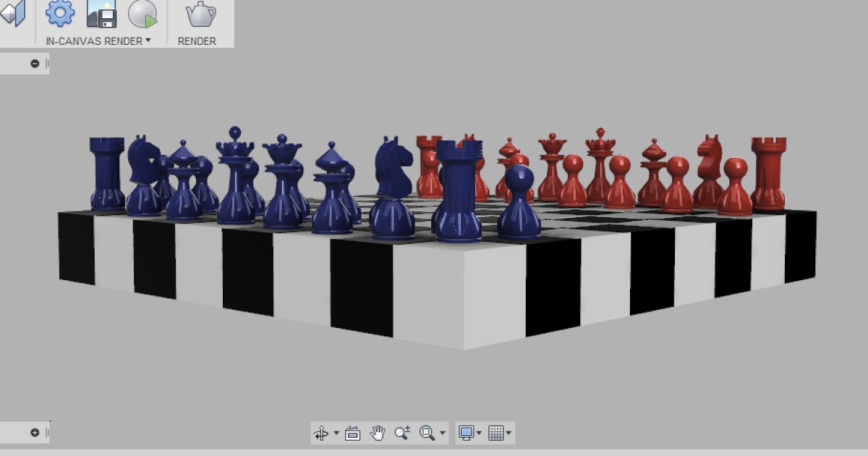868x456 pixels.
Task: Open the Orbit tool dropdown arrow
Action: (336, 433)
